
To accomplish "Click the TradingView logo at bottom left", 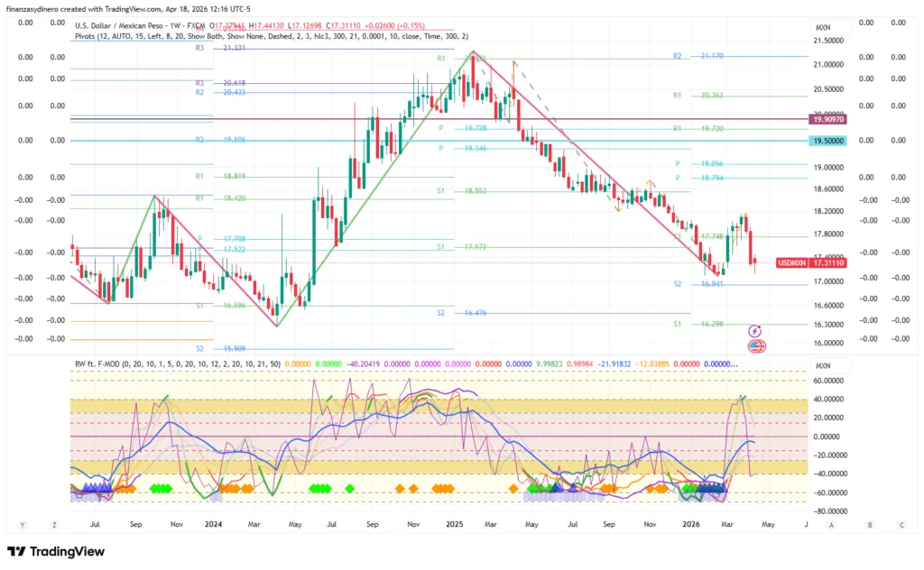I will (x=56, y=551).
